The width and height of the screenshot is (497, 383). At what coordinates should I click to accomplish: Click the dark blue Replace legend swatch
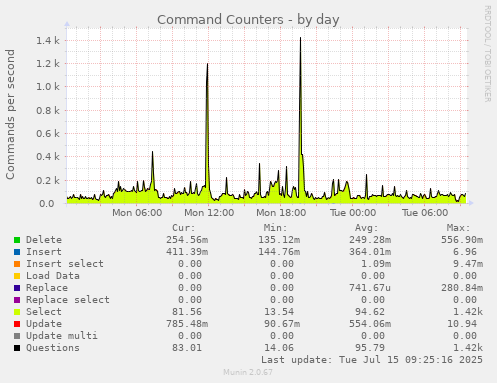(17, 288)
